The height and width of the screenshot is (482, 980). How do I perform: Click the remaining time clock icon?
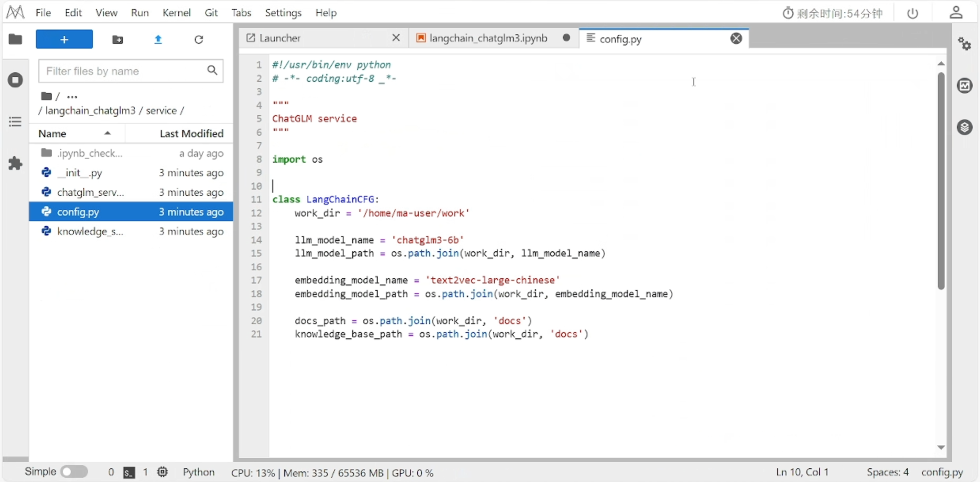[788, 13]
